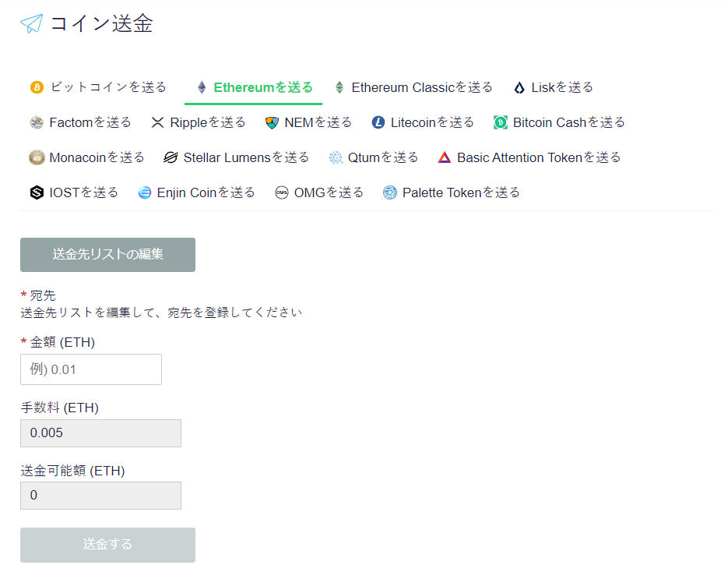Click the Litecoin blue icon
728x579 pixels.
pos(378,122)
